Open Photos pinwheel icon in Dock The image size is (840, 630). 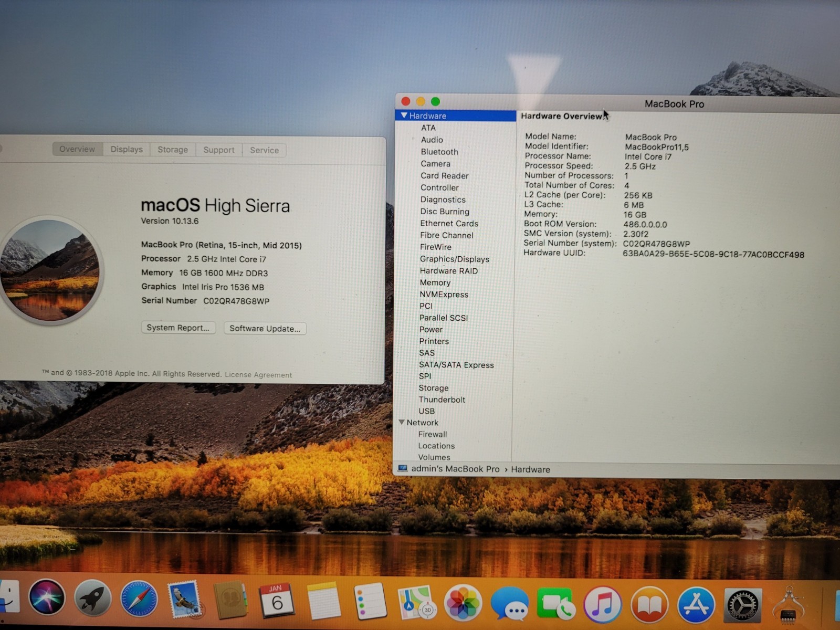[x=463, y=603]
